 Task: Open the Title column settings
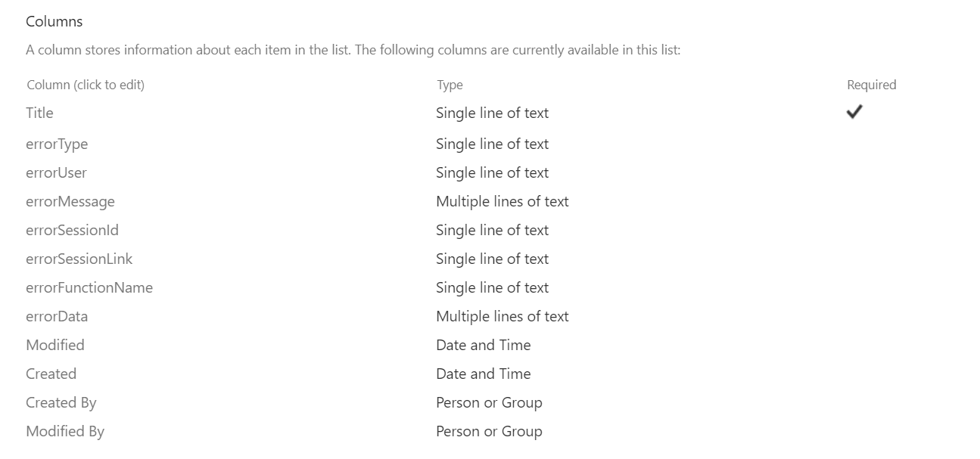coord(39,113)
